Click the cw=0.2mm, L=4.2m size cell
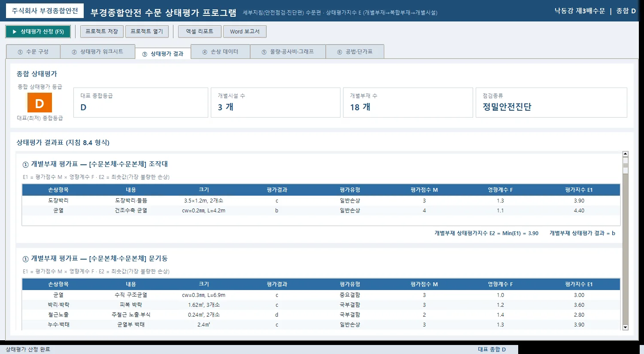The width and height of the screenshot is (644, 354). pyautogui.click(x=204, y=210)
